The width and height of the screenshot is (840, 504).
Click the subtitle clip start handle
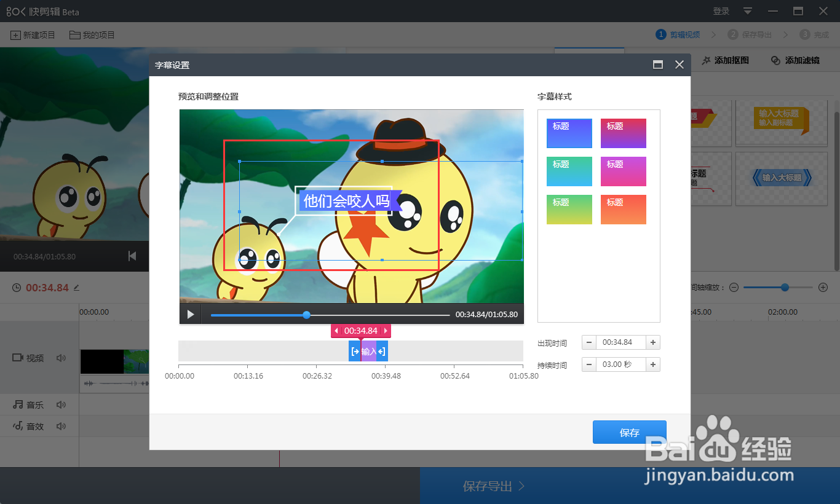point(355,352)
